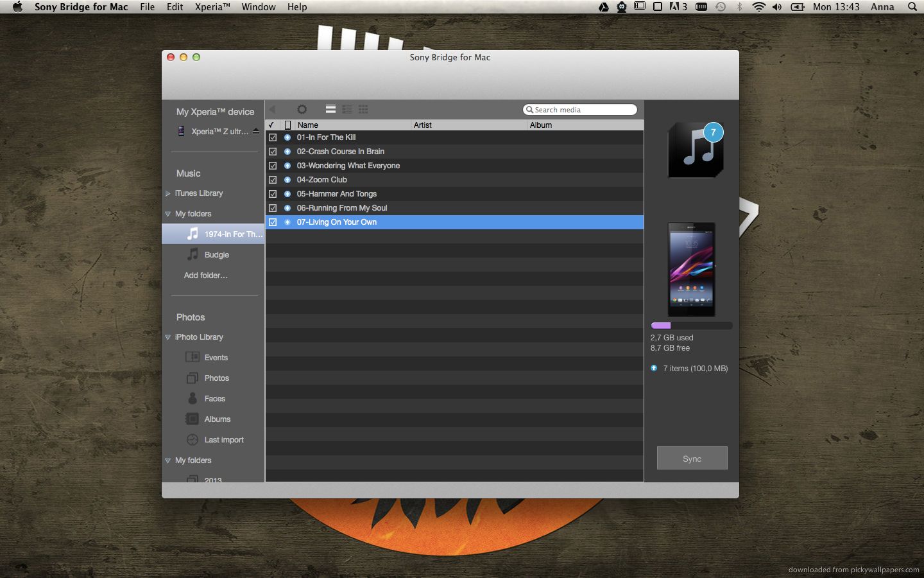Switch to grid thumbnail view
924x578 pixels.
[363, 109]
